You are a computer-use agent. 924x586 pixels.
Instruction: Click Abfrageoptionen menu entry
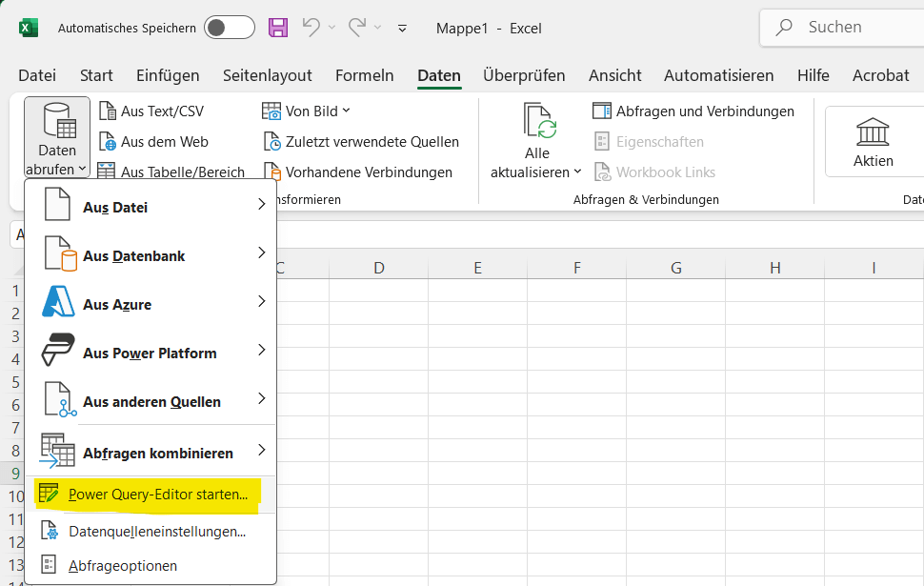click(122, 565)
